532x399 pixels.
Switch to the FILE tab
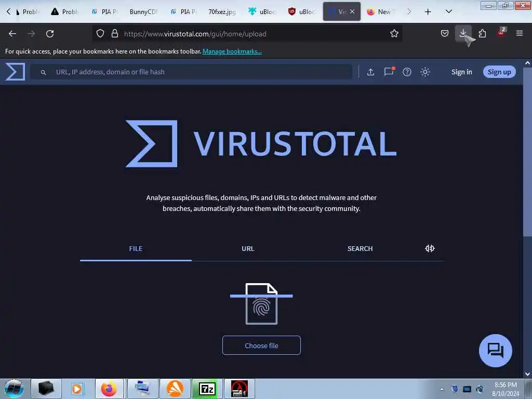pyautogui.click(x=136, y=249)
